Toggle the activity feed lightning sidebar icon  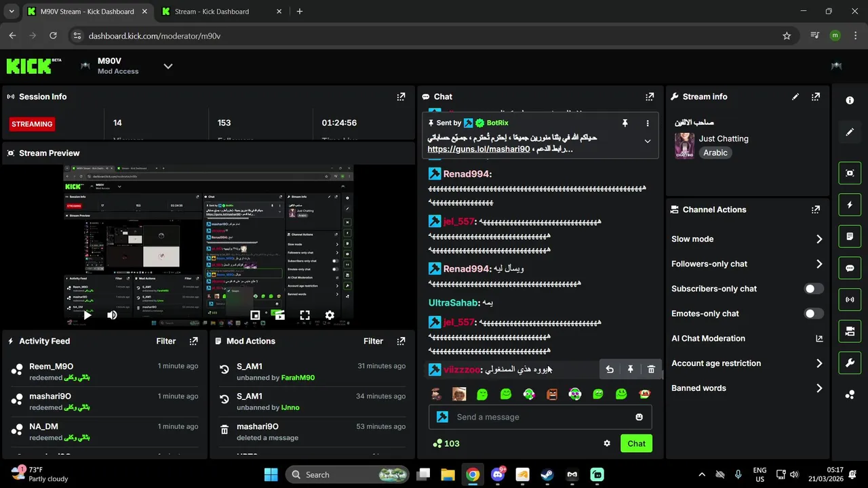[850, 205]
